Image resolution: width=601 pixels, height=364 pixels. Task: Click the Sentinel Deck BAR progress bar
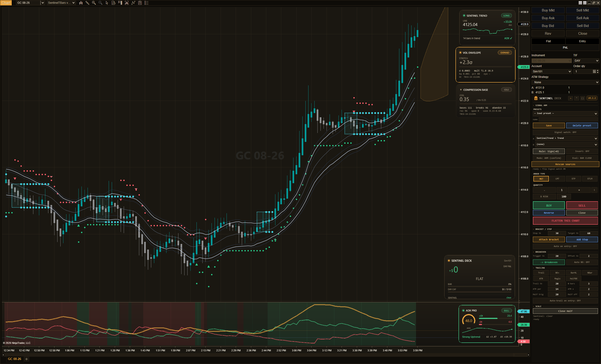tap(480, 286)
